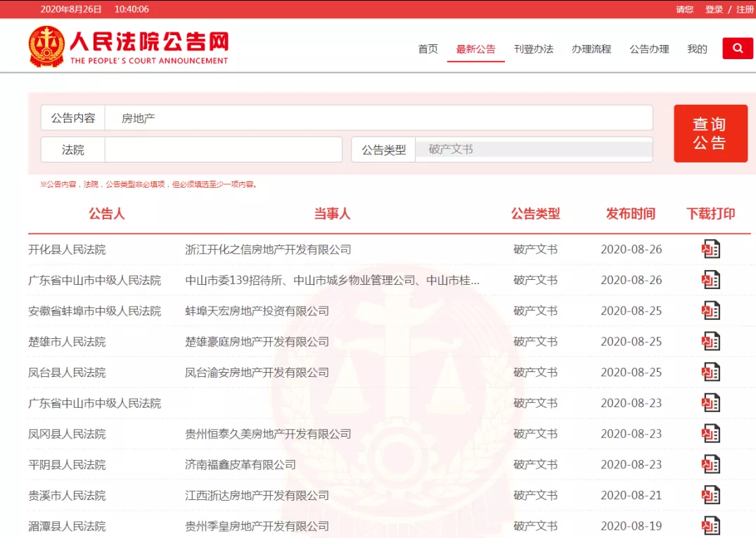756x538 pixels.
Task: Download 凤台渝安房地产开发有限公司 announcement file
Action: [711, 372]
